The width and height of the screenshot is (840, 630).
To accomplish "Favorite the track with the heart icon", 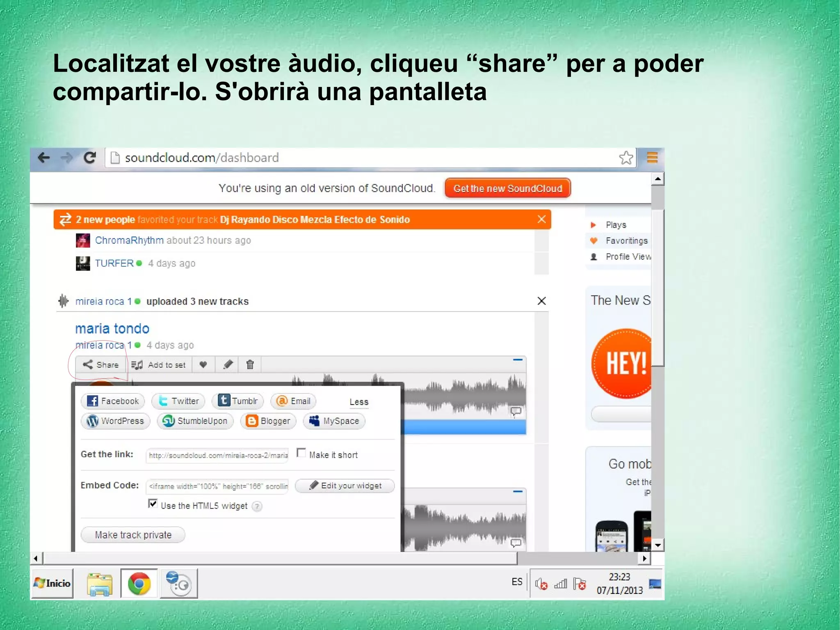I will pyautogui.click(x=203, y=364).
